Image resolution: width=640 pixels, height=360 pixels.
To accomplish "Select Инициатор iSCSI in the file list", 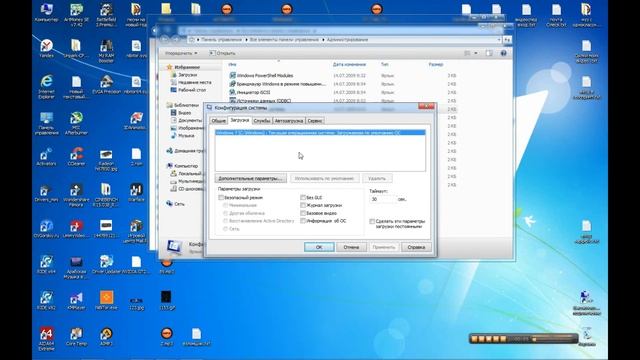I will (x=249, y=92).
